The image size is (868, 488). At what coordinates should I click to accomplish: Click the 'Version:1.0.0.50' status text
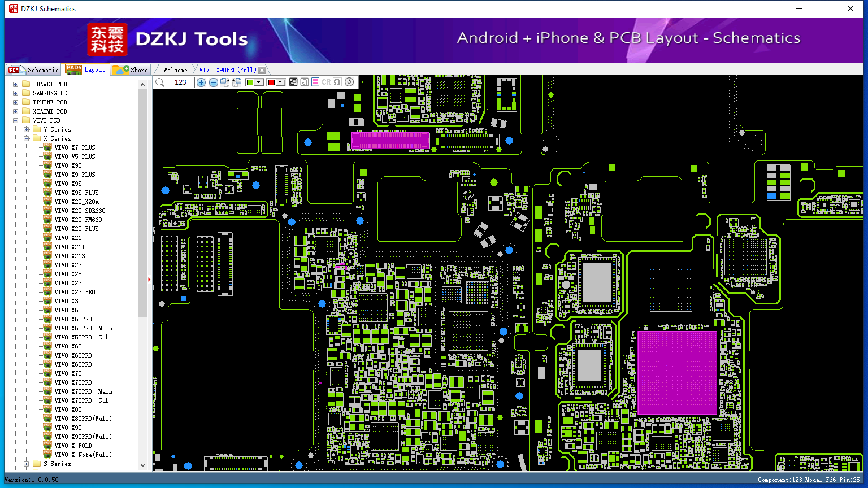click(x=32, y=480)
